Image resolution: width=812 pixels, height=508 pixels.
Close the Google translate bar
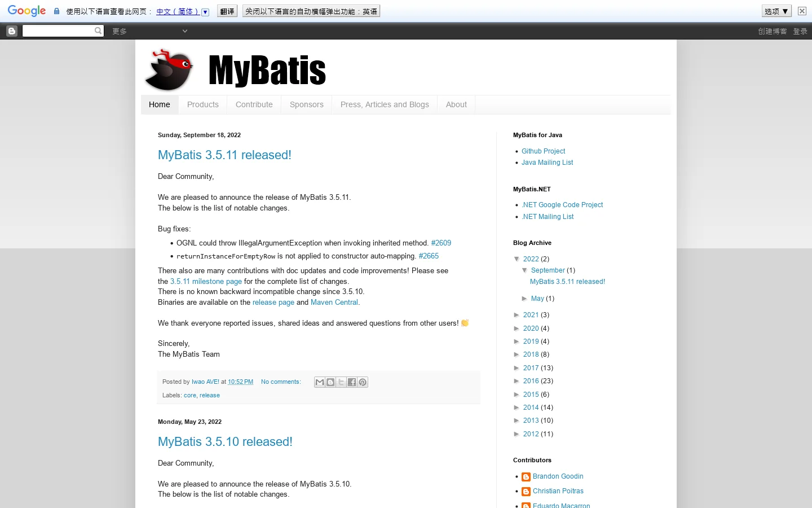(802, 11)
